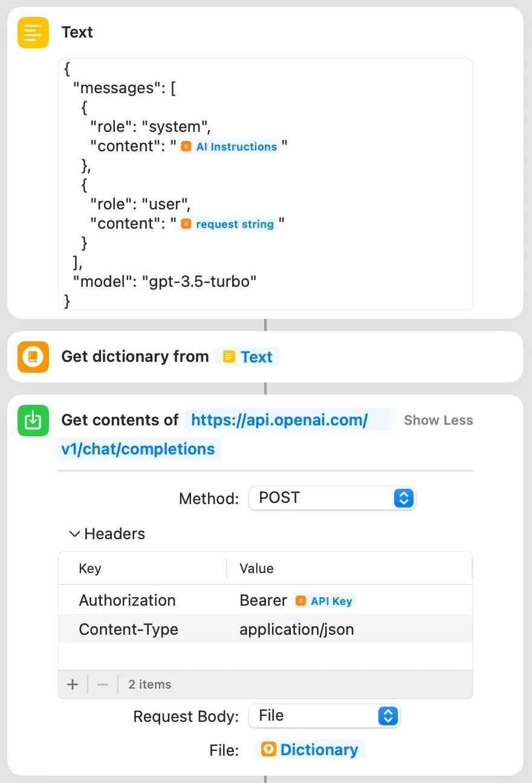The image size is (532, 783).
Task: Click the Dictionary variable in File field
Action: tap(310, 750)
